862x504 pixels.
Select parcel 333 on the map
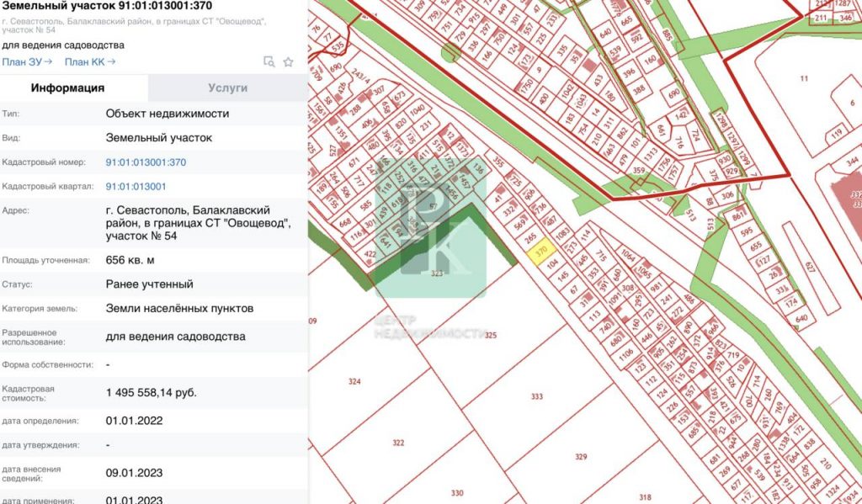(536, 396)
